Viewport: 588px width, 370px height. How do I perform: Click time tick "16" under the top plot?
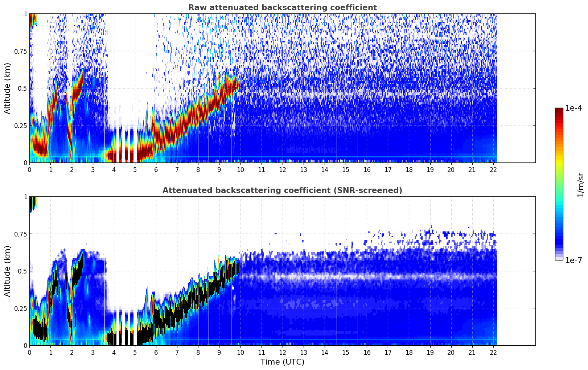pyautogui.click(x=367, y=169)
